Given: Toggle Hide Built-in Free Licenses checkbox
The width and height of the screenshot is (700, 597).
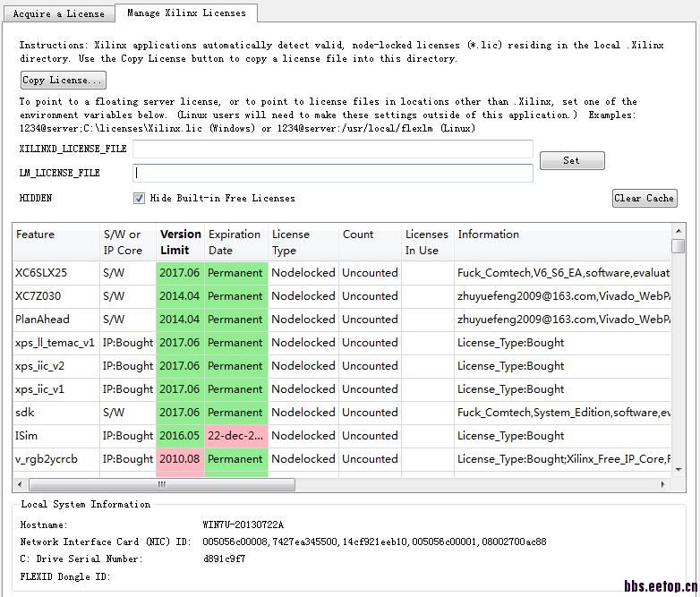Looking at the screenshot, I should tap(139, 199).
